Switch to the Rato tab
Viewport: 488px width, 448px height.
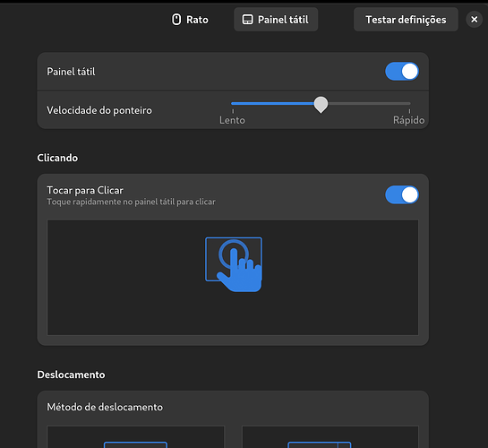(190, 20)
